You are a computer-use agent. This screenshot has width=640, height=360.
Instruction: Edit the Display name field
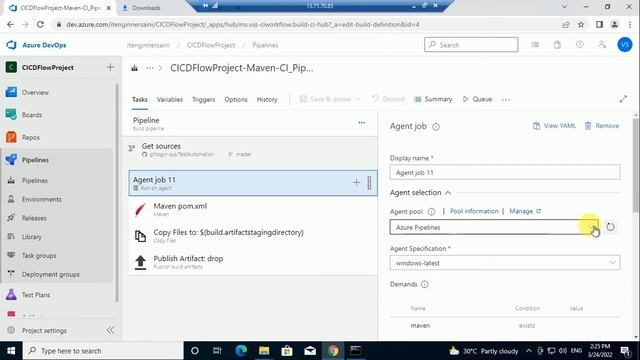coord(505,172)
